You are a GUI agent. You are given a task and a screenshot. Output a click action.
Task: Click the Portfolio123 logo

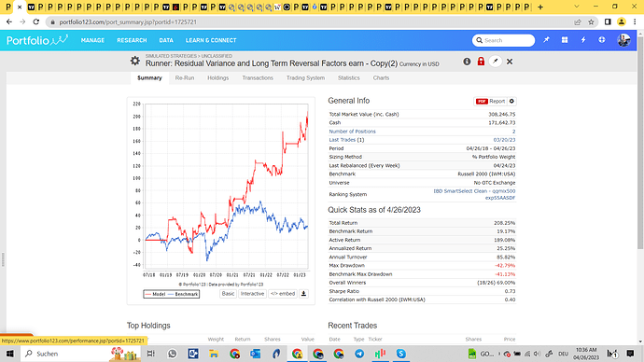click(37, 40)
